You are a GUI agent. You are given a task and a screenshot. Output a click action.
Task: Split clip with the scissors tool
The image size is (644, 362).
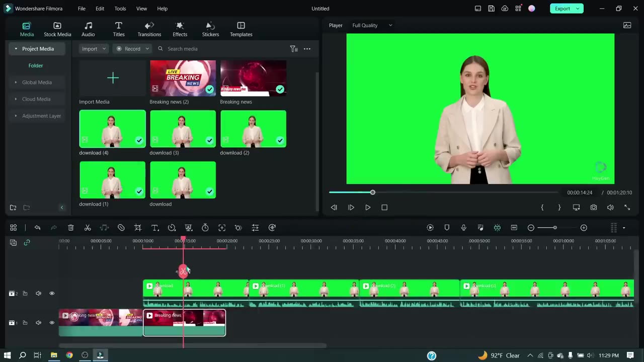coord(88,228)
